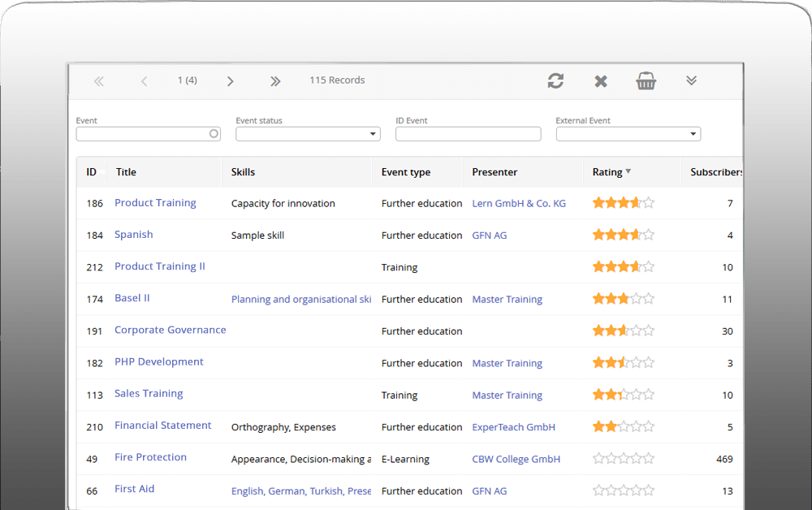Screen dimensions: 812x510
Task: Open the shopping basket
Action: [x=646, y=80]
